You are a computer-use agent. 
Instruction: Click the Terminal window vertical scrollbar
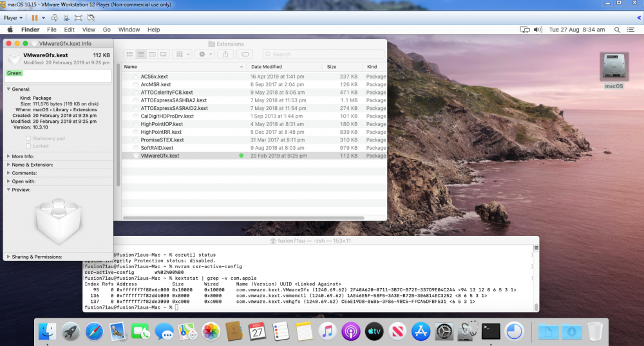(x=536, y=307)
